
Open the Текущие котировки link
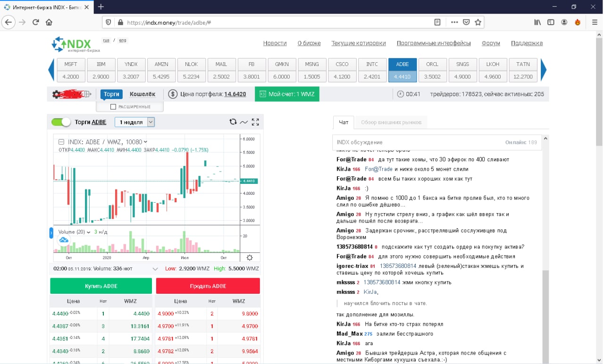coord(359,43)
